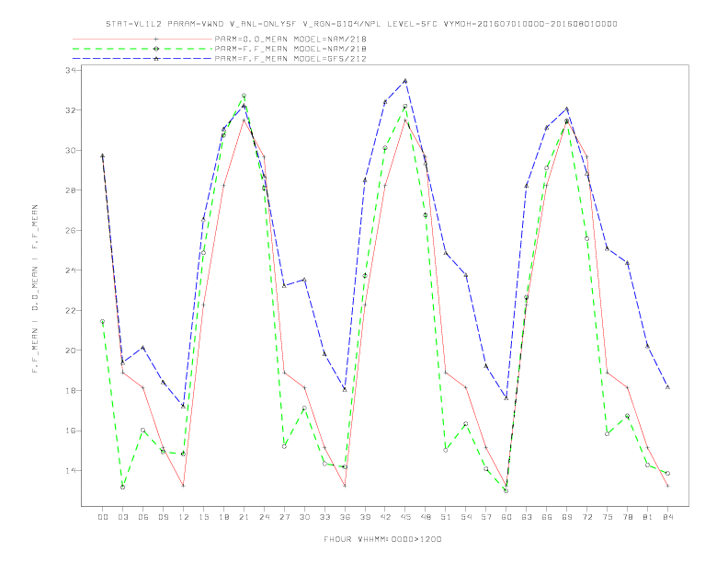The height and width of the screenshot is (563, 728).
Task: Click x-axis tick label 15
Action: tap(203, 517)
